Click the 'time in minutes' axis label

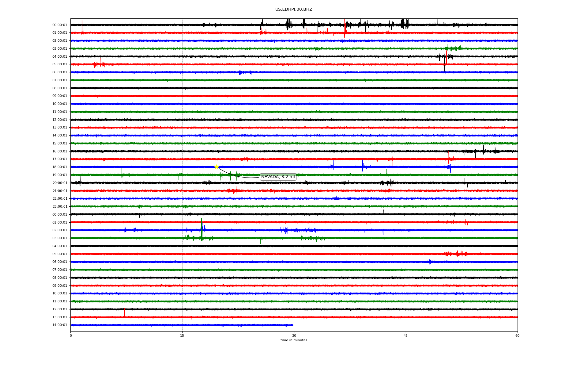[293, 340]
